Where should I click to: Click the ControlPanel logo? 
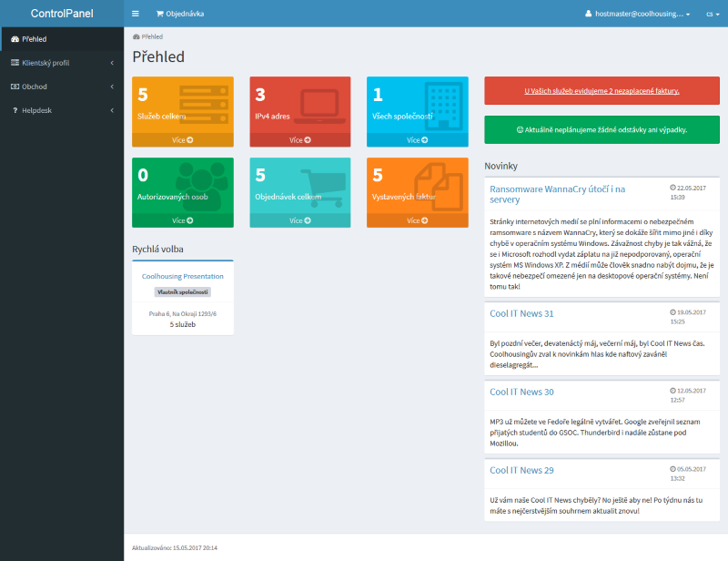pos(62,14)
